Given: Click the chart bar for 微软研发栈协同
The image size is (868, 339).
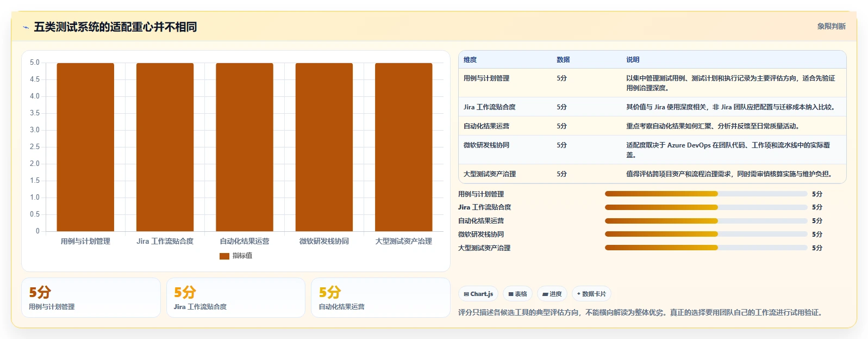Looking at the screenshot, I should 324,147.
